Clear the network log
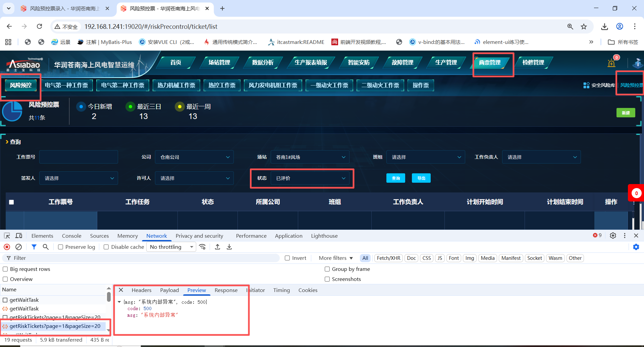 [x=19, y=247]
